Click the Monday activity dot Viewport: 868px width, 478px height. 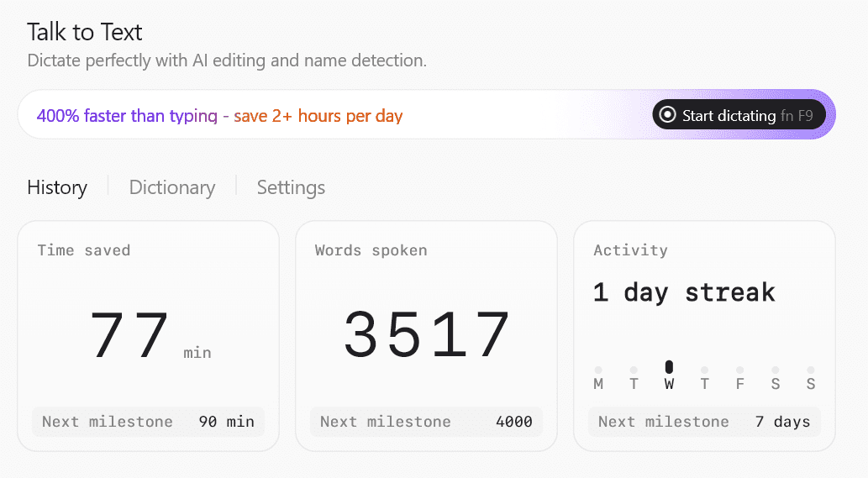[x=598, y=370]
